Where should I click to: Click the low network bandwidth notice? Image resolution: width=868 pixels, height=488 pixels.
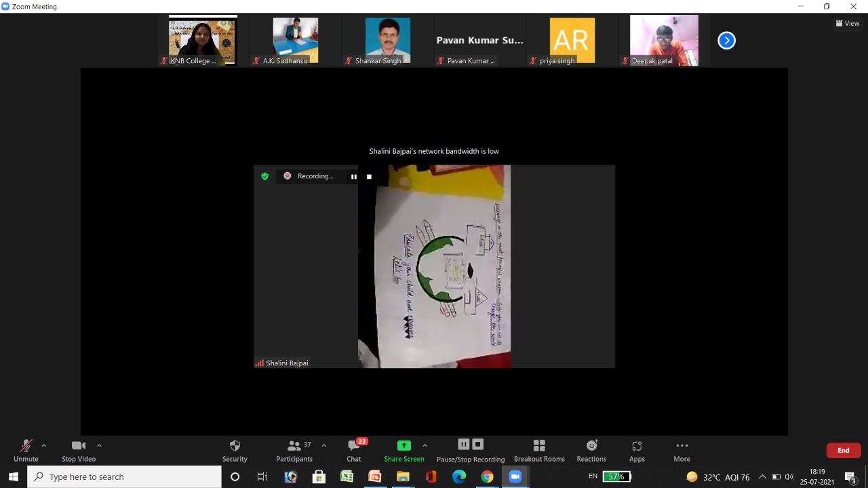pos(434,151)
